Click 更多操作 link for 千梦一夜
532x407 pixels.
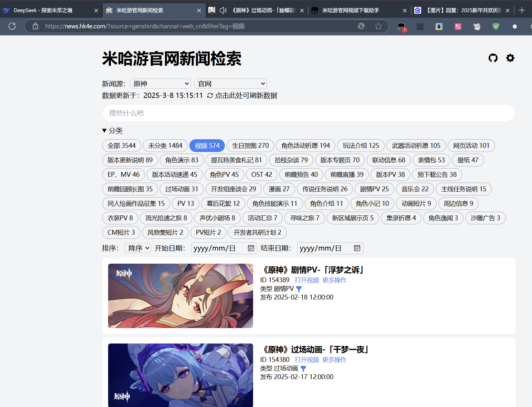334,360
